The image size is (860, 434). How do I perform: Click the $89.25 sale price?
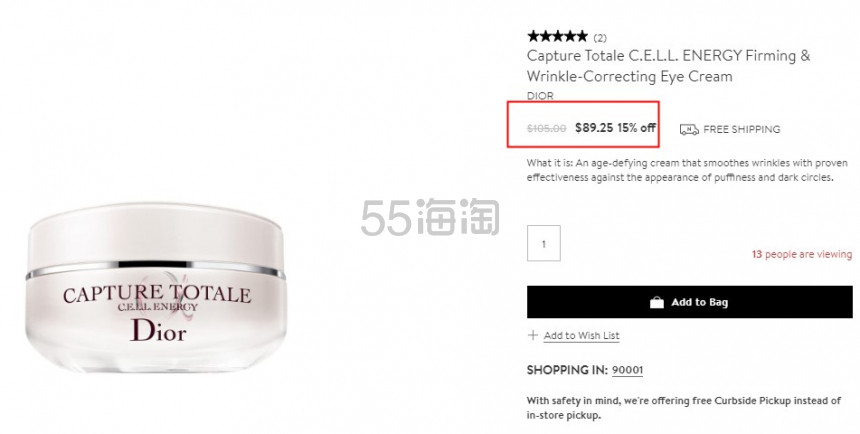594,128
